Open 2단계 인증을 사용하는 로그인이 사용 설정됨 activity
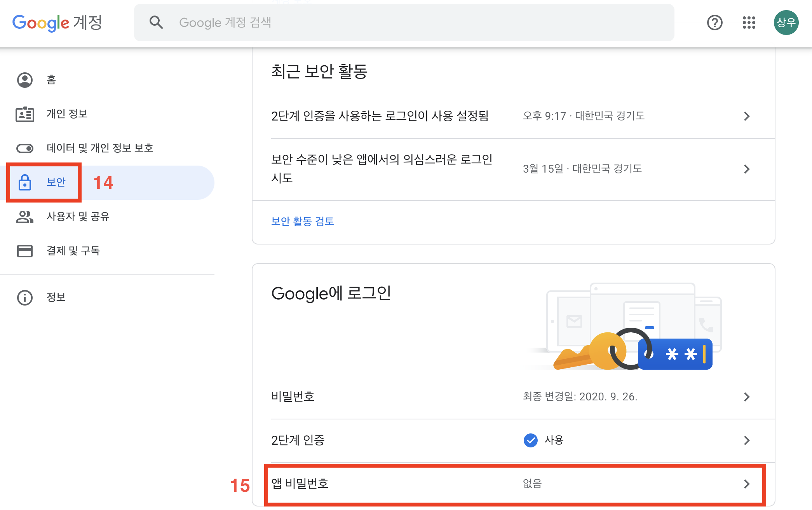The width and height of the screenshot is (812, 510). [514, 116]
